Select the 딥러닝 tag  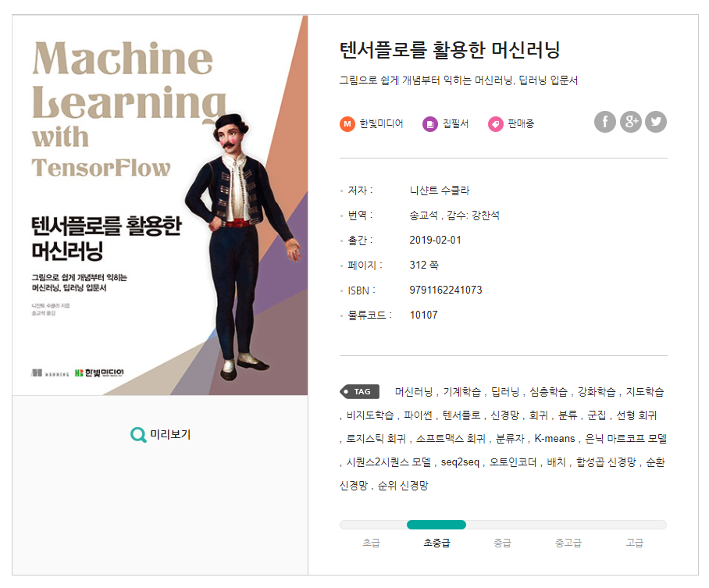coord(505,392)
